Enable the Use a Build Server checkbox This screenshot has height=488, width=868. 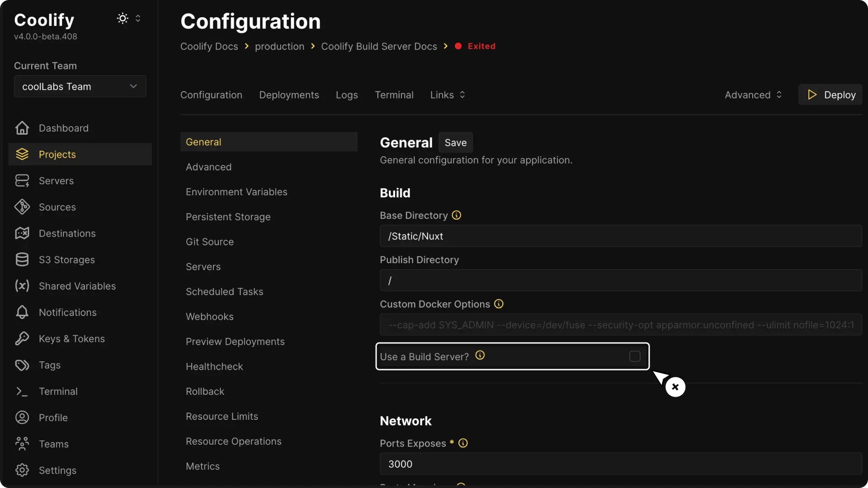634,356
